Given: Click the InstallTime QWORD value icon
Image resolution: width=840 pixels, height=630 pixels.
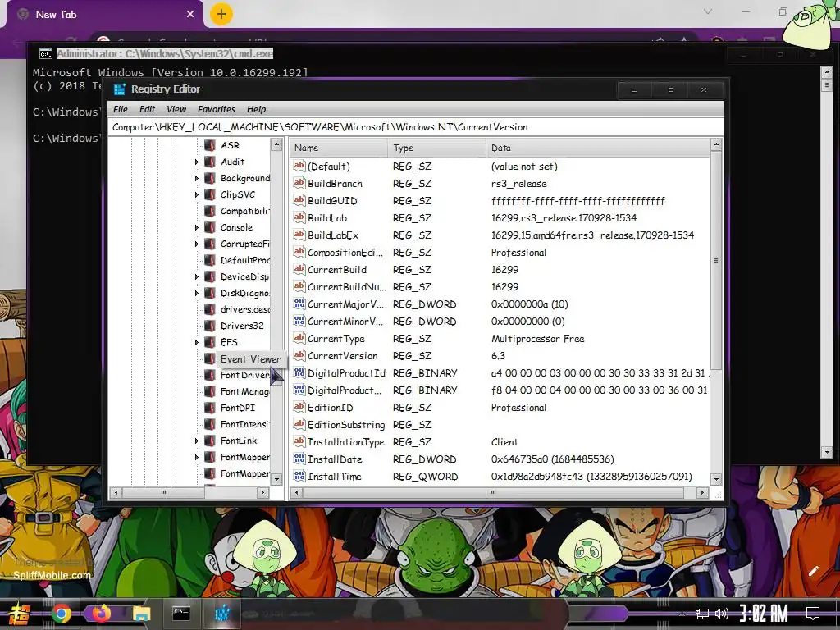Looking at the screenshot, I should coord(299,477).
